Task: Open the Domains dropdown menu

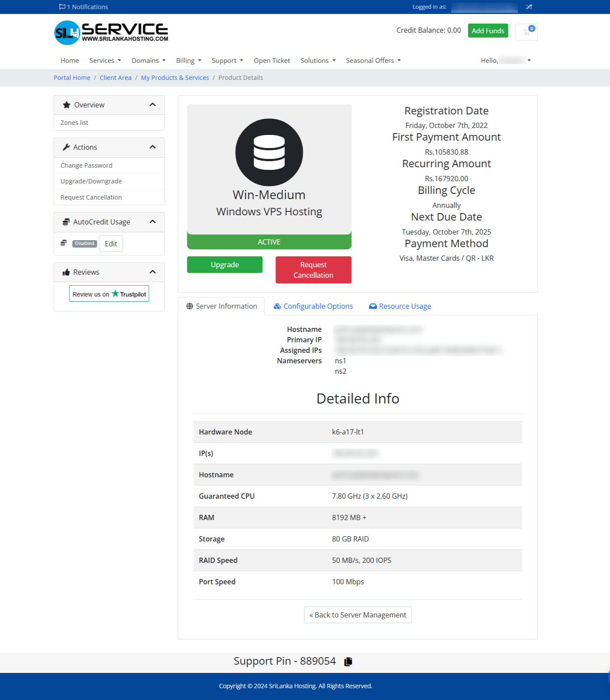Action: point(148,61)
